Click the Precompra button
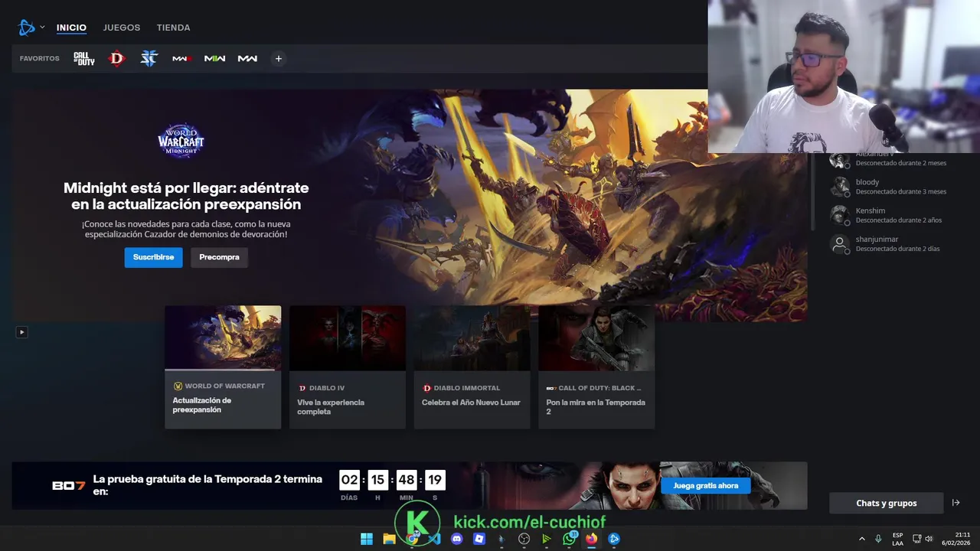The image size is (980, 551). (x=219, y=257)
